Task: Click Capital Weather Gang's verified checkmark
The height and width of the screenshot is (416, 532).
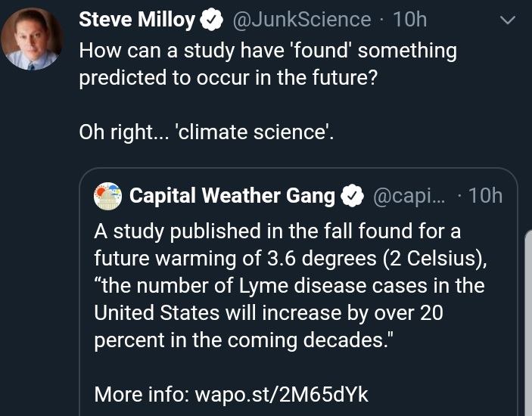Action: coord(353,197)
